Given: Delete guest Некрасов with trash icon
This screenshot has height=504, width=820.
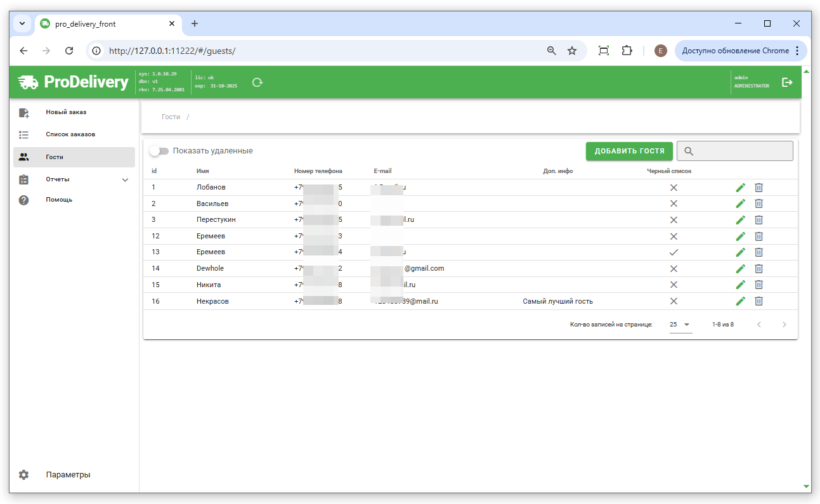Looking at the screenshot, I should 758,301.
